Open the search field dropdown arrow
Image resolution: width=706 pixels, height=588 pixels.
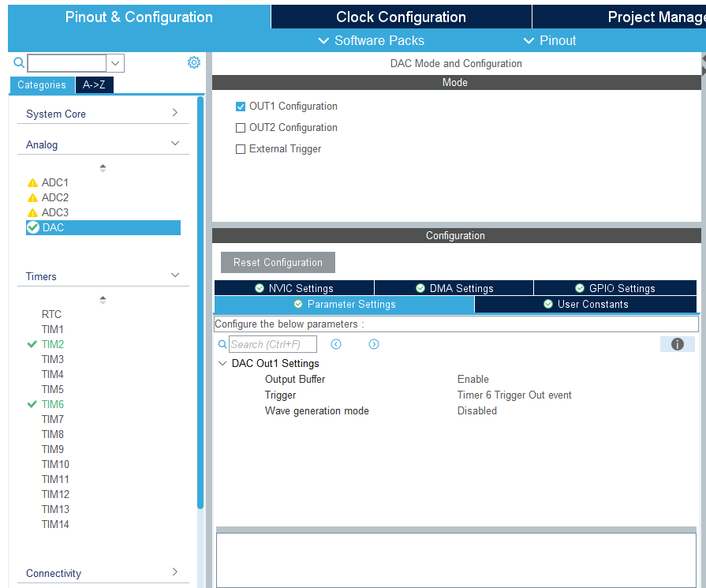(115, 63)
